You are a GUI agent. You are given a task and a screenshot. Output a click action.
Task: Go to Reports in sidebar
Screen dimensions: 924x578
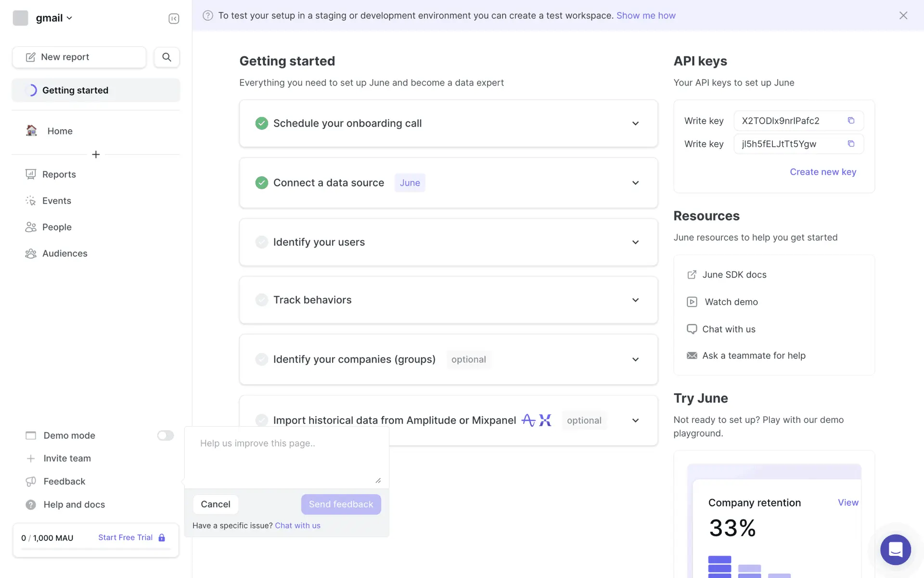(x=59, y=174)
